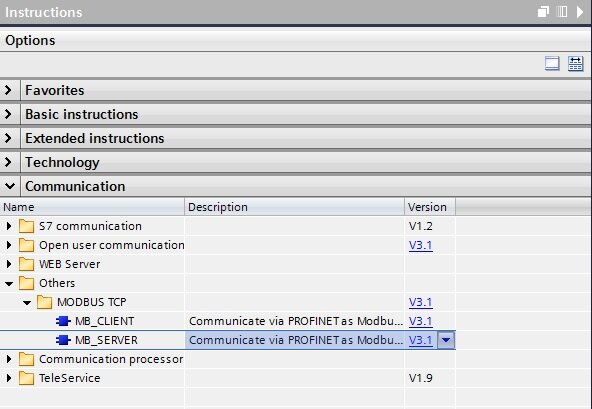Expand the Favorites section
The height and width of the screenshot is (409, 592).
click(x=9, y=90)
